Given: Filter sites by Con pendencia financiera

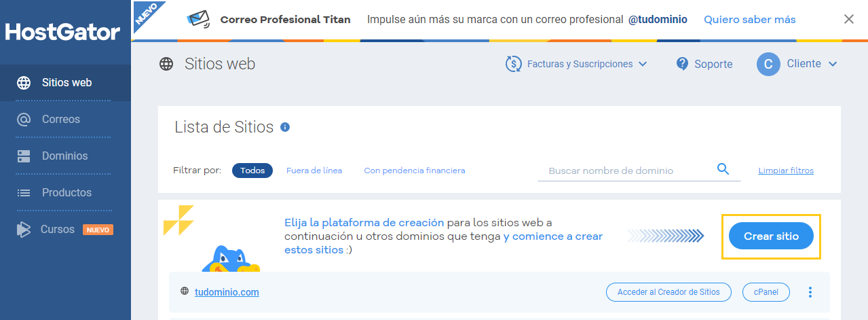Looking at the screenshot, I should point(415,171).
